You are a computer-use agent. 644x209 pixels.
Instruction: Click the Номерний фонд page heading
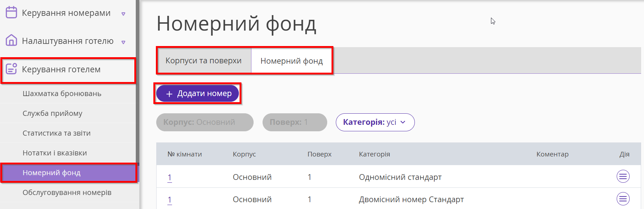(x=236, y=24)
